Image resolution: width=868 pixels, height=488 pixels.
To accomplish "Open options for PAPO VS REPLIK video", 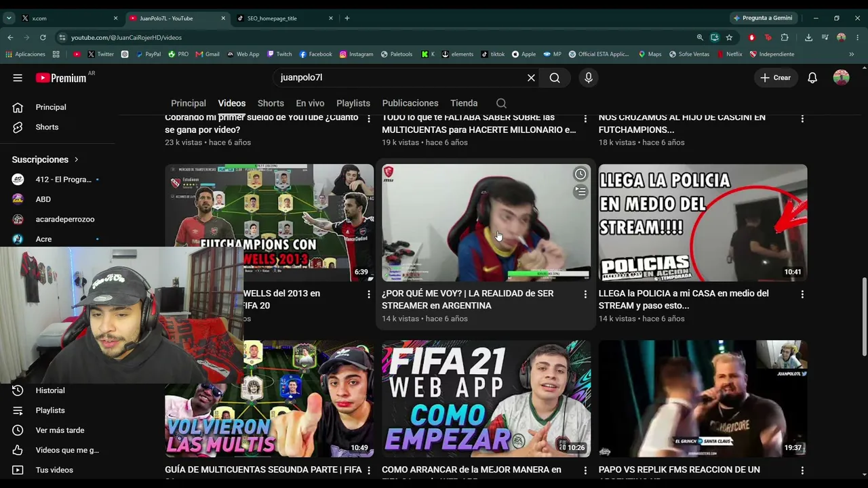I will tap(802, 470).
